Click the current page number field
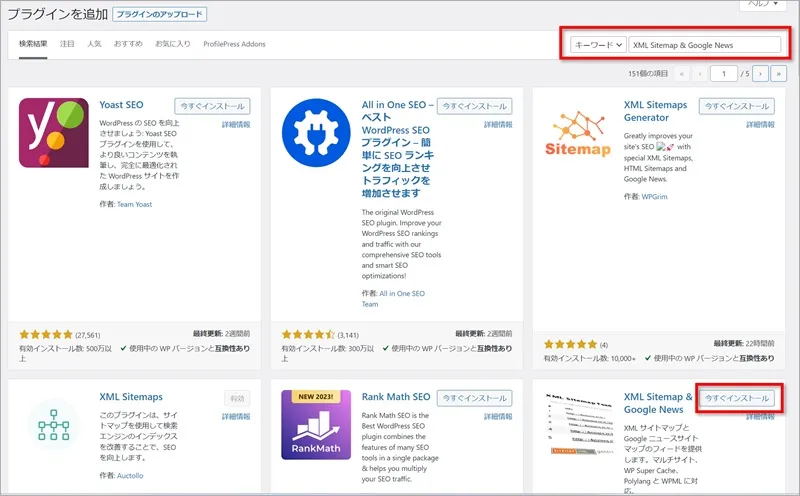This screenshot has width=800, height=496. click(x=724, y=73)
